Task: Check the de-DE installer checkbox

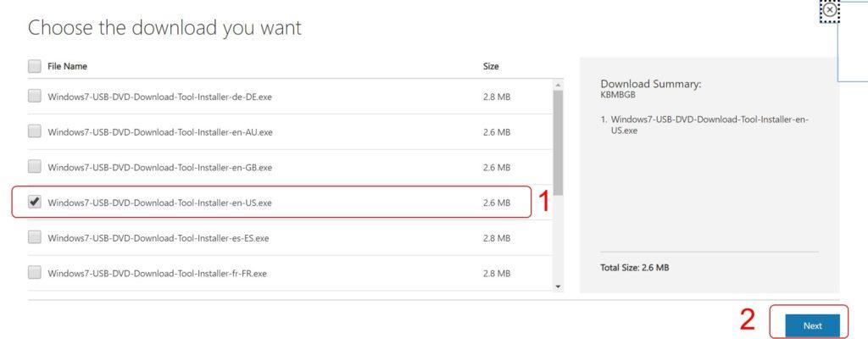Action: (x=34, y=97)
